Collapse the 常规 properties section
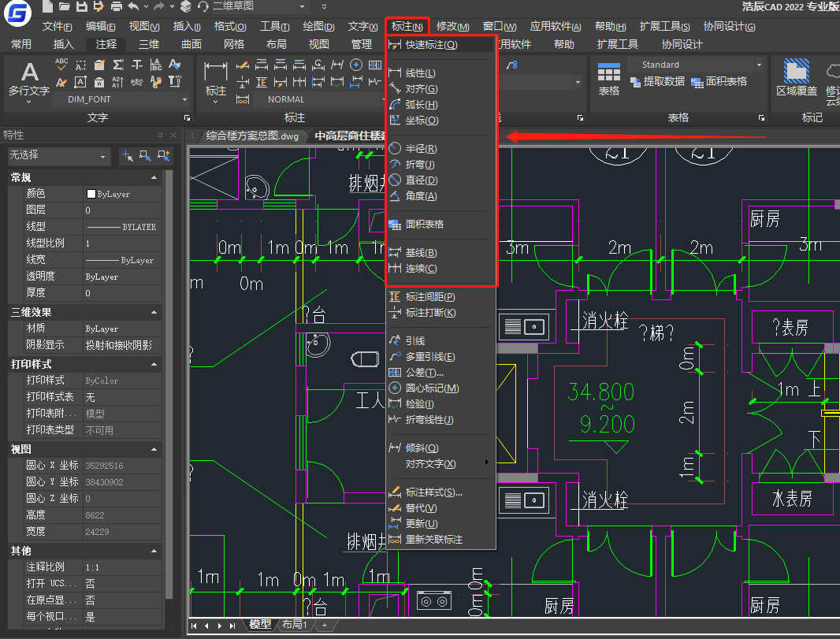840x639 pixels. click(x=154, y=178)
